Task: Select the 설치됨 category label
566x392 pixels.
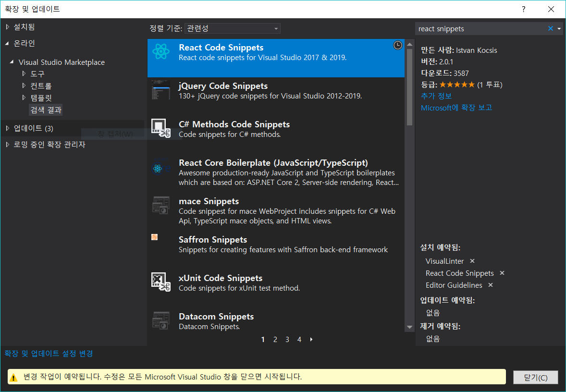Action: point(24,27)
